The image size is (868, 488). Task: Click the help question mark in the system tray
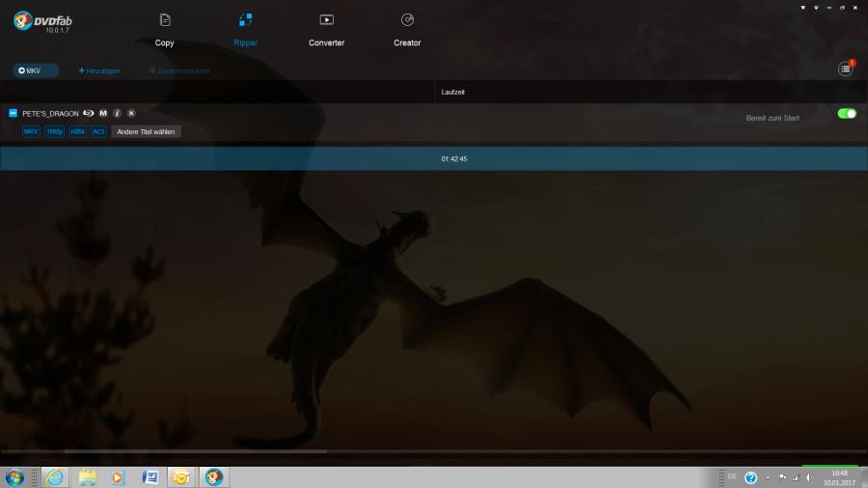(x=750, y=477)
